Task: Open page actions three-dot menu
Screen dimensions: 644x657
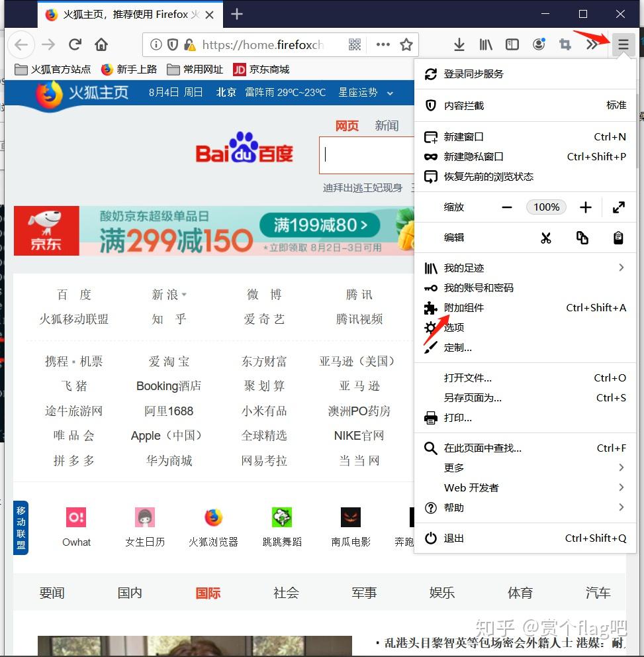Action: [x=383, y=44]
